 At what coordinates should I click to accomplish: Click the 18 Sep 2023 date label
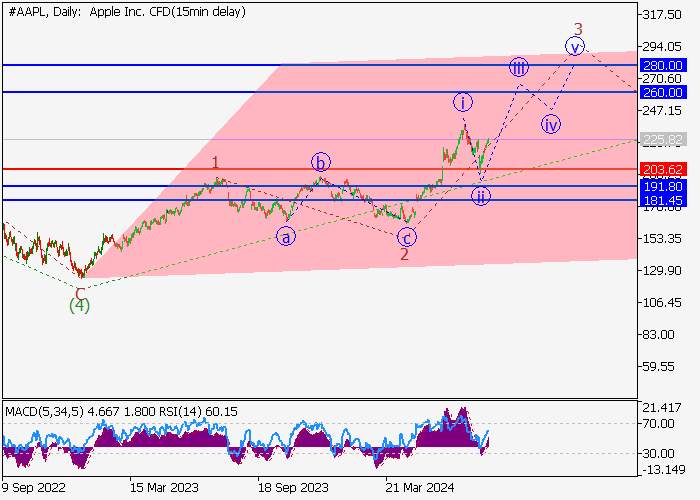pyautogui.click(x=292, y=488)
